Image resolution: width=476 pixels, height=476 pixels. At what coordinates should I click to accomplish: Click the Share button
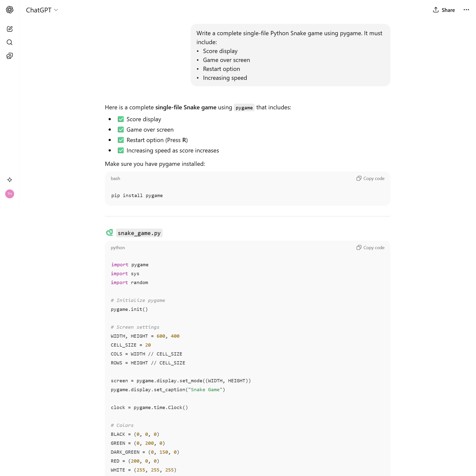[444, 10]
